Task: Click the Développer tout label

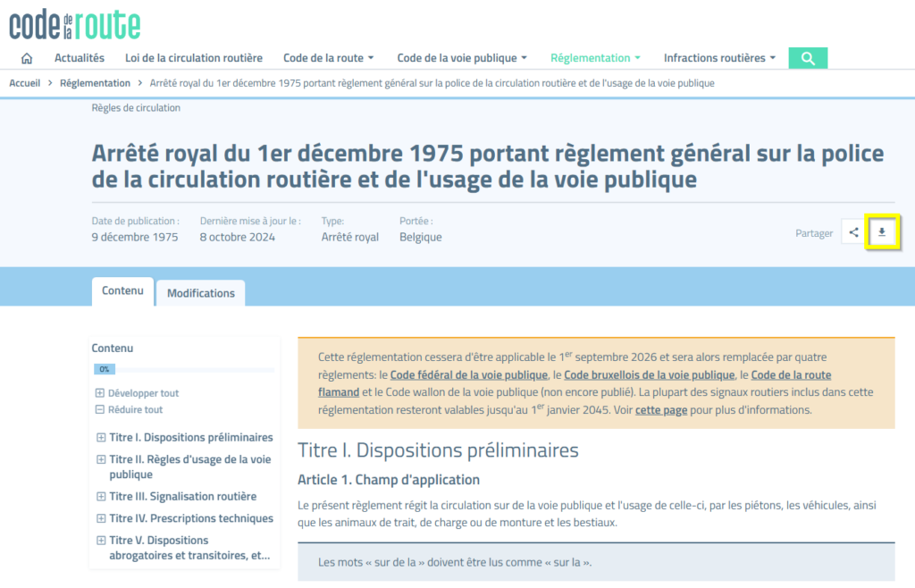Action: coord(144,393)
